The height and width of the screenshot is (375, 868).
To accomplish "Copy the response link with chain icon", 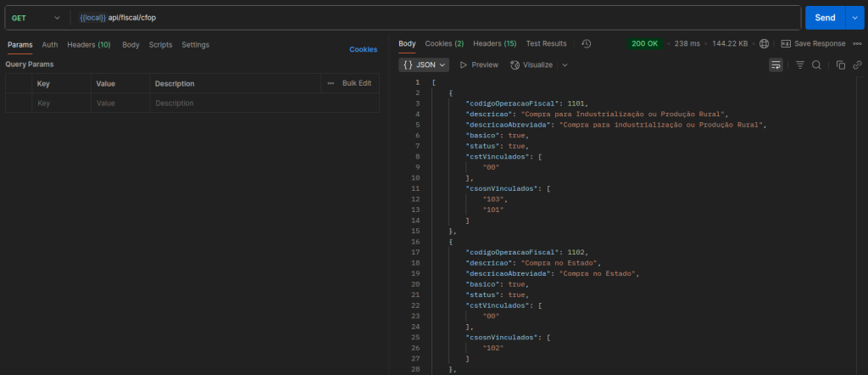I will click(x=857, y=64).
